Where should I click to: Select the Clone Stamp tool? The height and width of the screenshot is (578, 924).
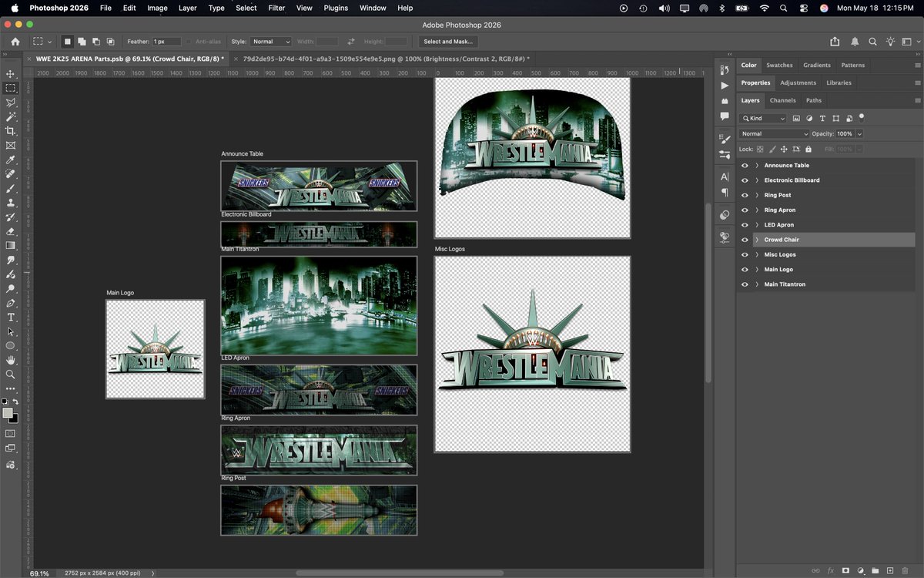tap(11, 203)
